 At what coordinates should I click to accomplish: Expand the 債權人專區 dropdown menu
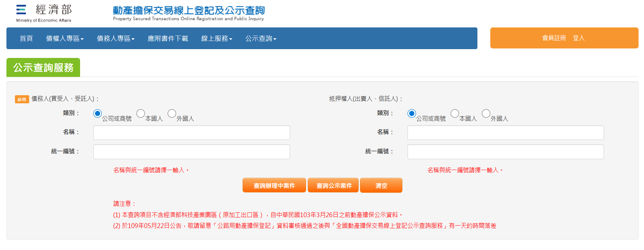(x=65, y=39)
